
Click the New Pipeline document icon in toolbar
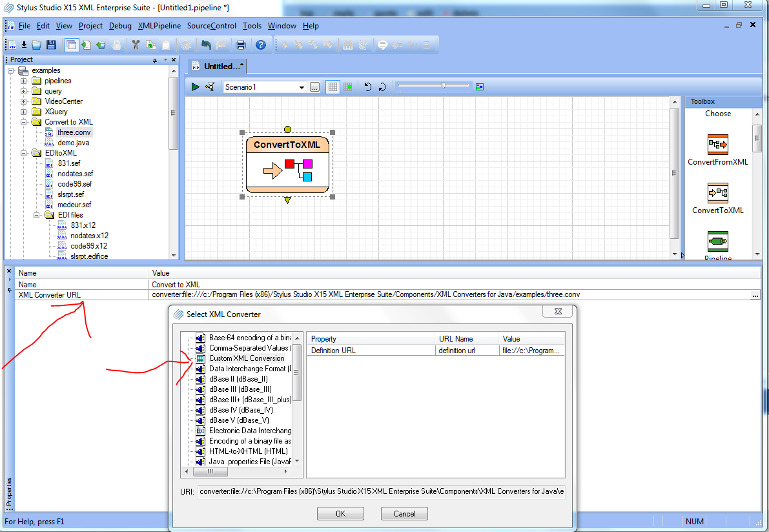point(12,45)
